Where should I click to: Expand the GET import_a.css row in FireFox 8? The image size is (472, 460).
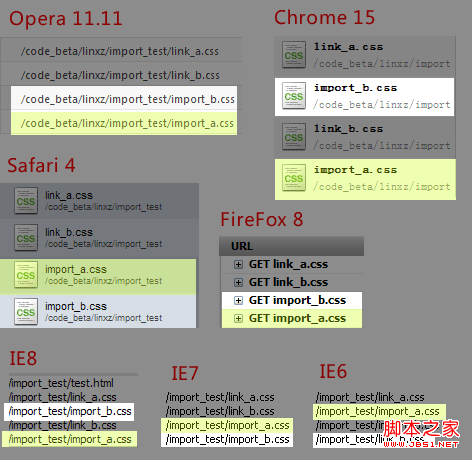pyautogui.click(x=238, y=319)
